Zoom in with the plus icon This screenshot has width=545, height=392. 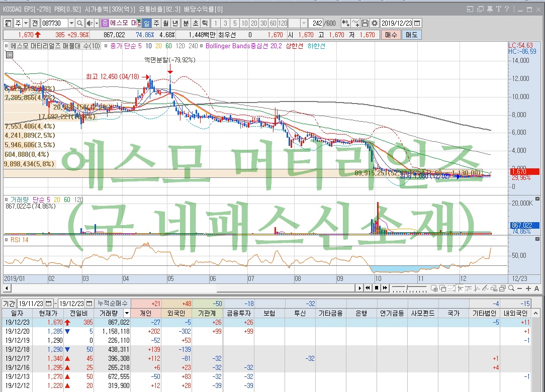pyautogui.click(x=528, y=288)
